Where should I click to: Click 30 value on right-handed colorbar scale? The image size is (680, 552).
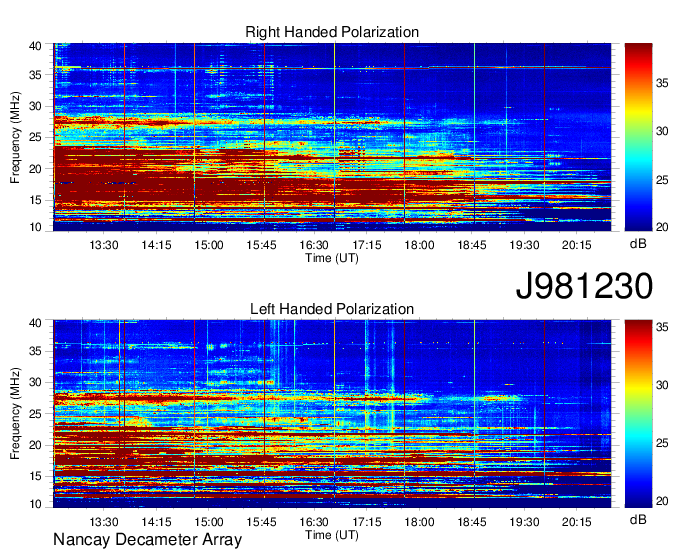click(662, 131)
